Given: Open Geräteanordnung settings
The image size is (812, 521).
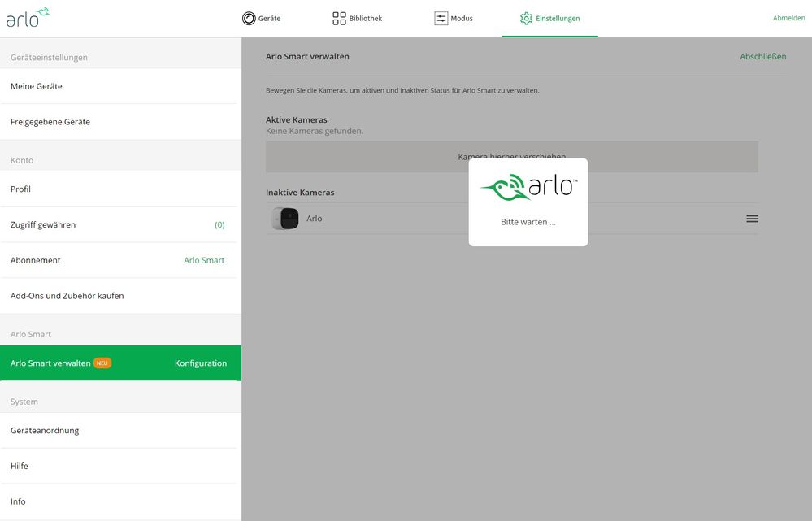Looking at the screenshot, I should coord(120,430).
